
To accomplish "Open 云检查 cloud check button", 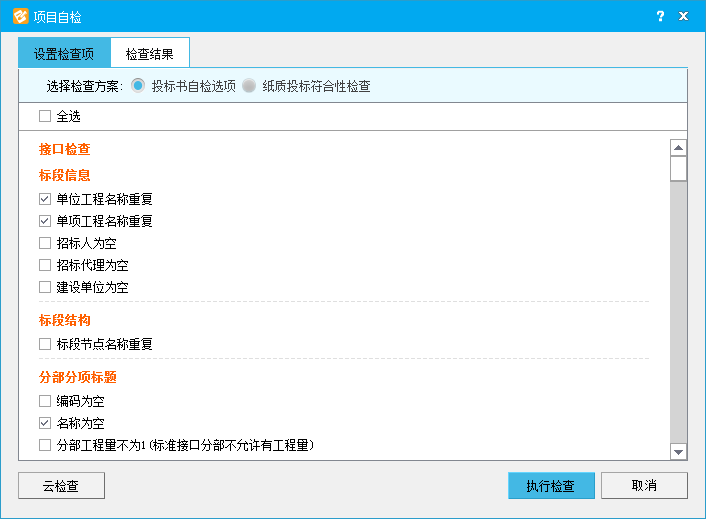I will click(61, 486).
